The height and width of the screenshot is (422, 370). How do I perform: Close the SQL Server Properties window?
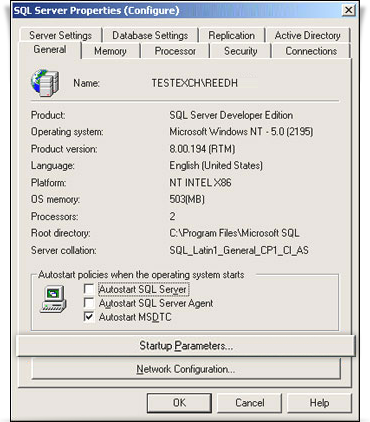tap(349, 10)
